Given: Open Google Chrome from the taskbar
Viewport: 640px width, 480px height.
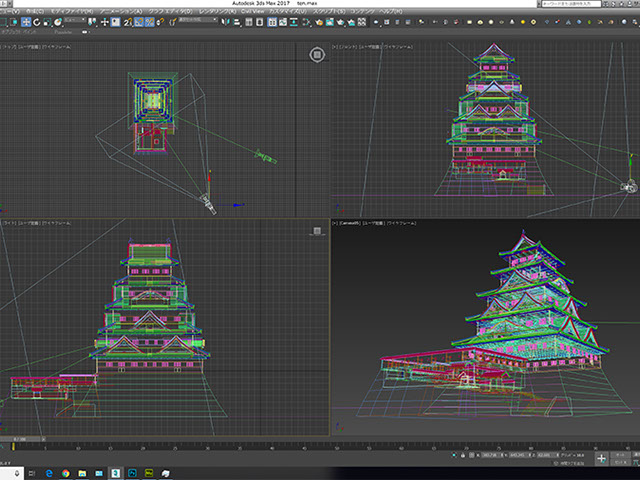Looking at the screenshot, I should (65, 471).
